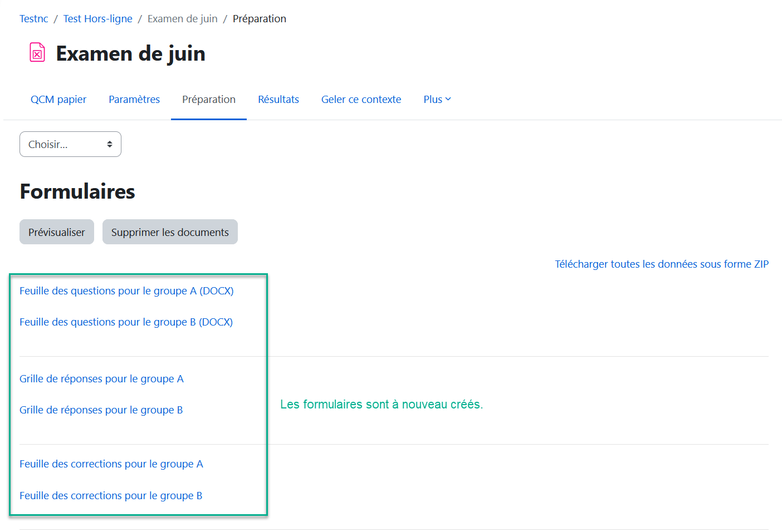Switch to the QCM papier tab
Viewport: 782px width, 532px height.
coord(58,100)
